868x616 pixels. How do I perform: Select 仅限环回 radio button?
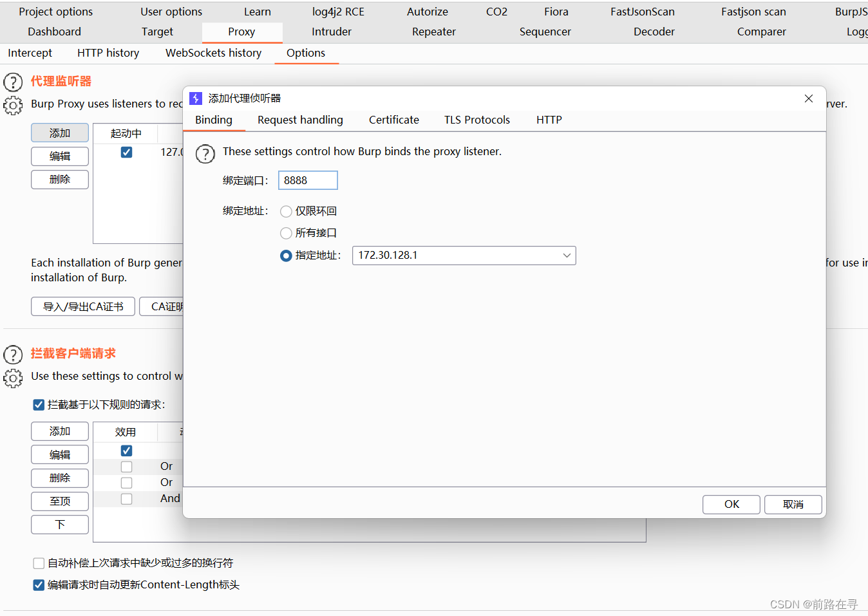coord(286,211)
